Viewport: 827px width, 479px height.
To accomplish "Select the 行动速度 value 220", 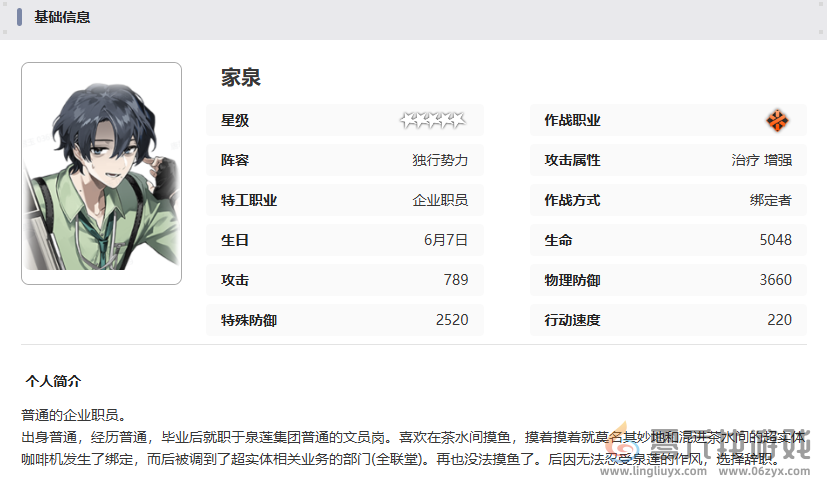I will [779, 320].
